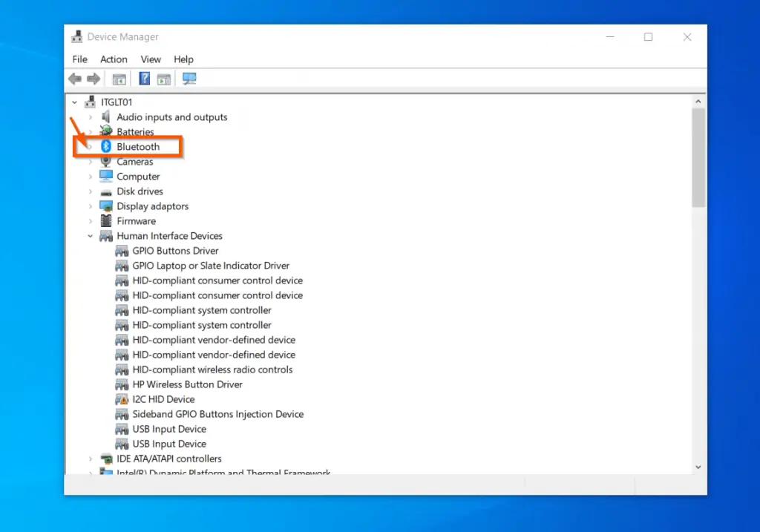
Task: Select the Firmware text label
Action: (137, 221)
